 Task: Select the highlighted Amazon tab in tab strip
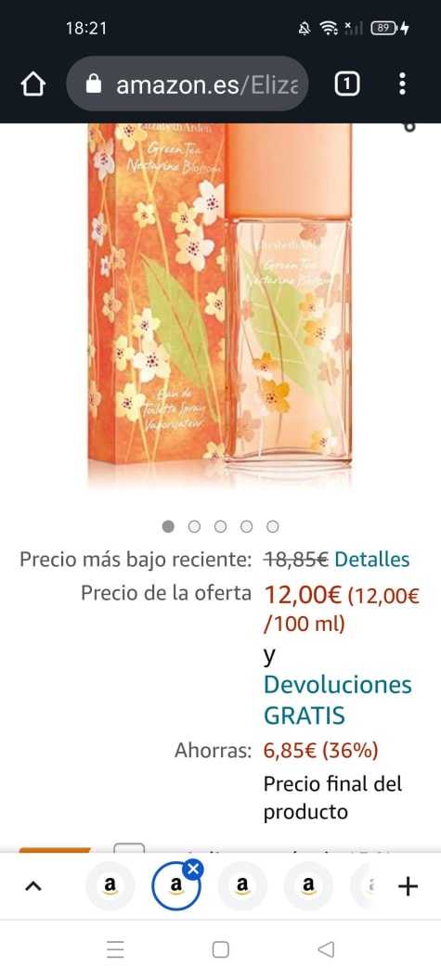point(176,885)
